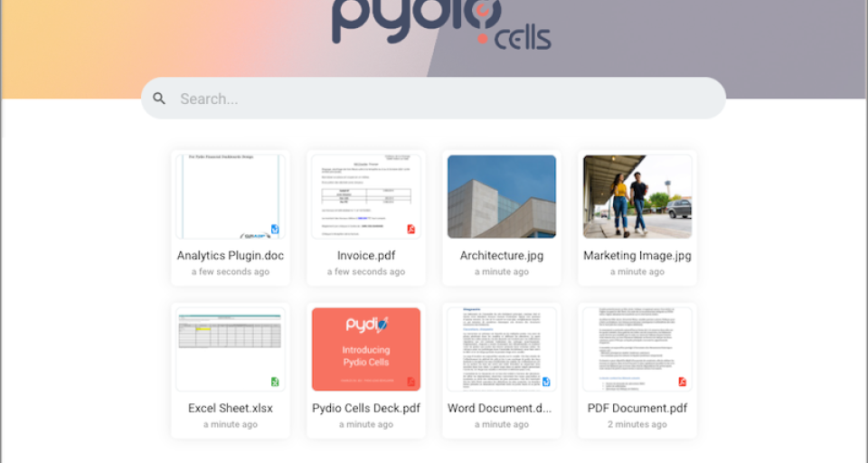Select the Word Document.d... file name

pyautogui.click(x=500, y=408)
